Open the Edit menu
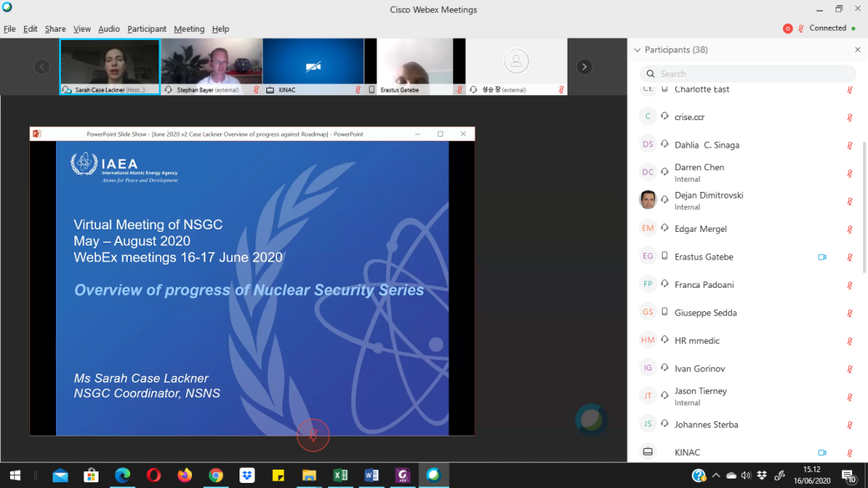 click(x=30, y=28)
